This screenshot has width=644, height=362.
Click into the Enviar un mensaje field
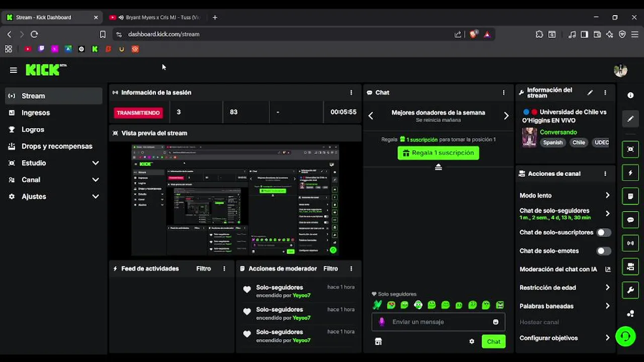(x=438, y=322)
